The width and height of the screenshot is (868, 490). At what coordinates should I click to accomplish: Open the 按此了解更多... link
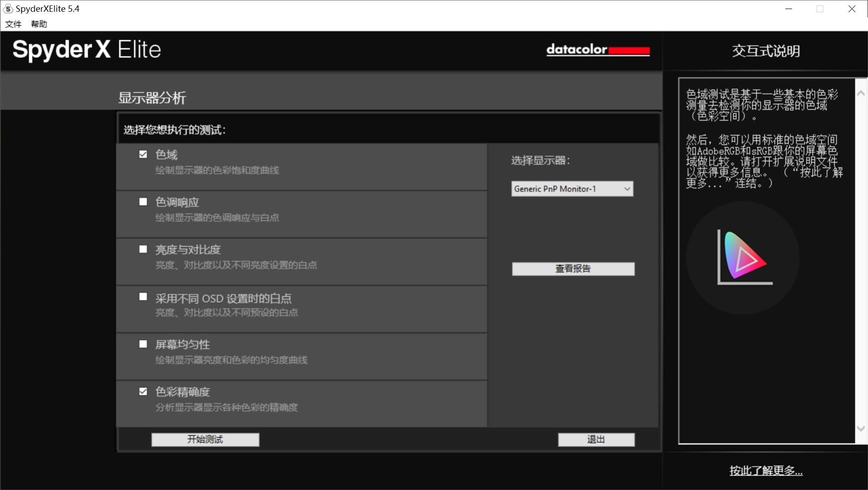(766, 471)
